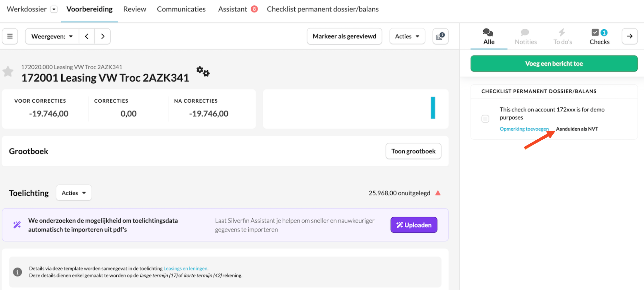Screen dimensions: 644x290
Task: Select the Notities tab
Action: (x=526, y=37)
